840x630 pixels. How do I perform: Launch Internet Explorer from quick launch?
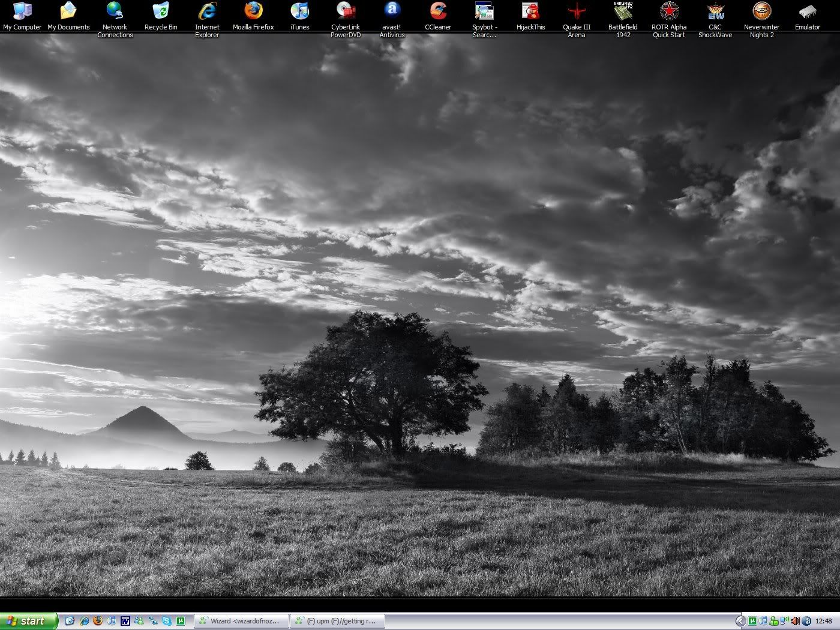coord(85,621)
